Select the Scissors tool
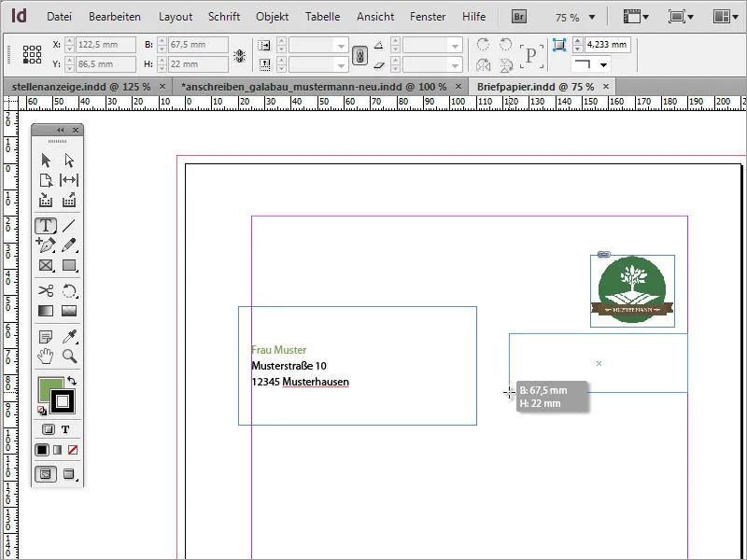This screenshot has height=560, width=747. pos(46,290)
